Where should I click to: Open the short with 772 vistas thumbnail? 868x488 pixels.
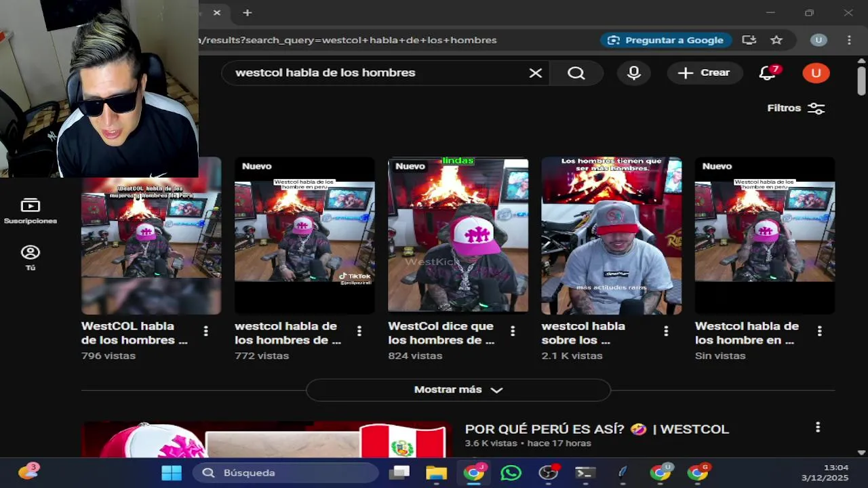click(304, 236)
